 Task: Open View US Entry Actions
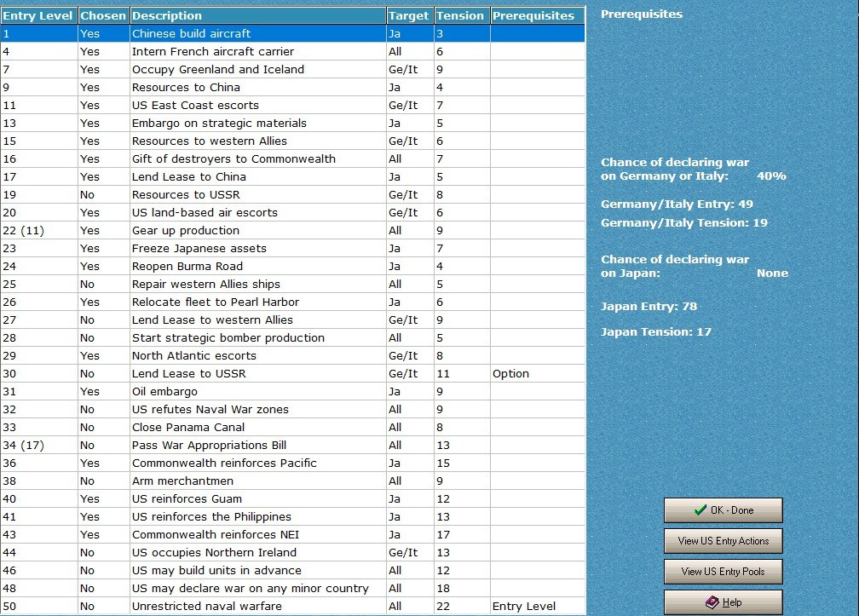pos(724,541)
